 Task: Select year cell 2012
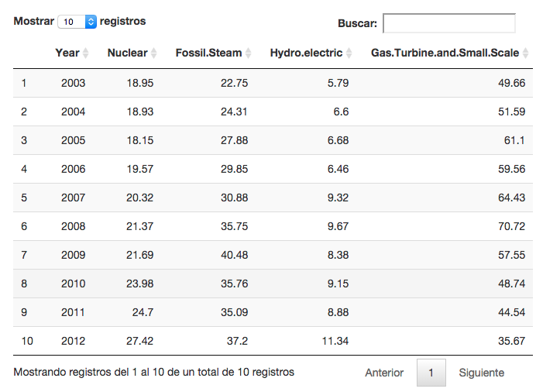coord(73,342)
